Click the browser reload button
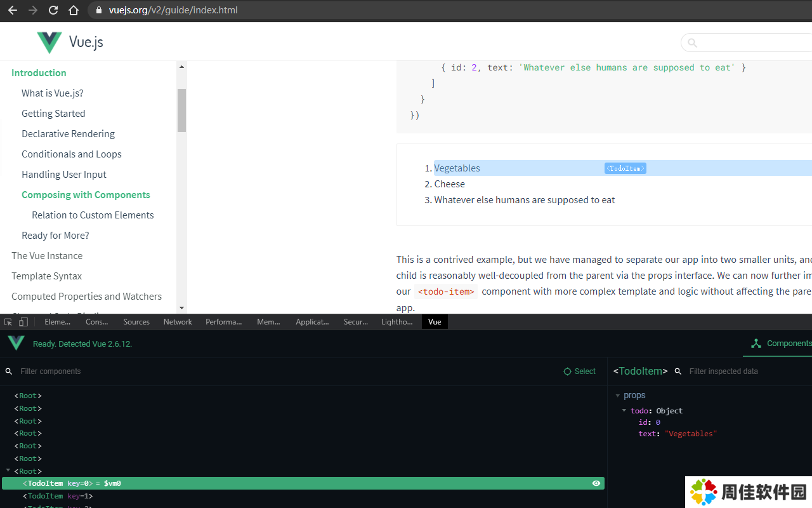 point(53,10)
